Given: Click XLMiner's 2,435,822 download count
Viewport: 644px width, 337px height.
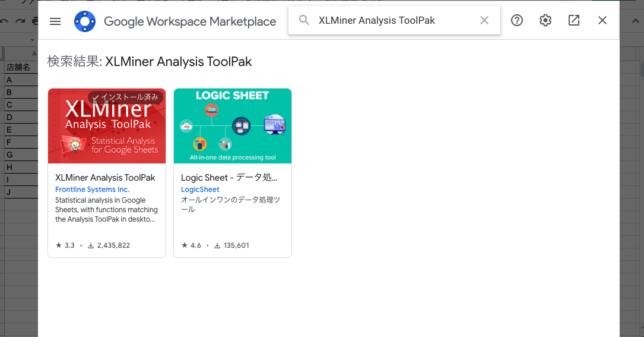Looking at the screenshot, I should click(109, 245).
